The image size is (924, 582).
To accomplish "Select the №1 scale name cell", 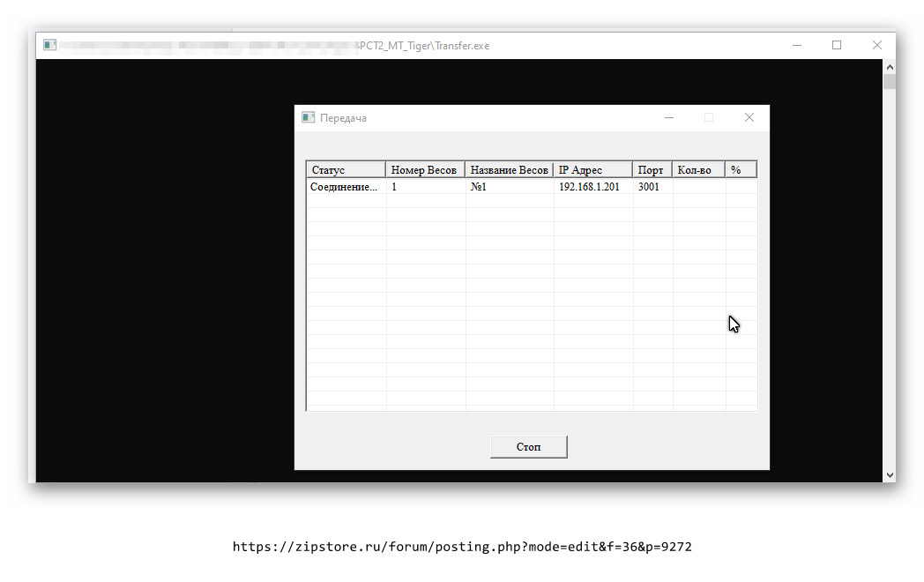I will coord(479,187).
